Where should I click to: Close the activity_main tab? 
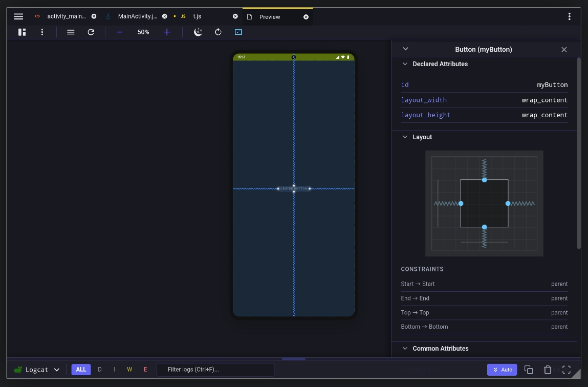pos(94,16)
